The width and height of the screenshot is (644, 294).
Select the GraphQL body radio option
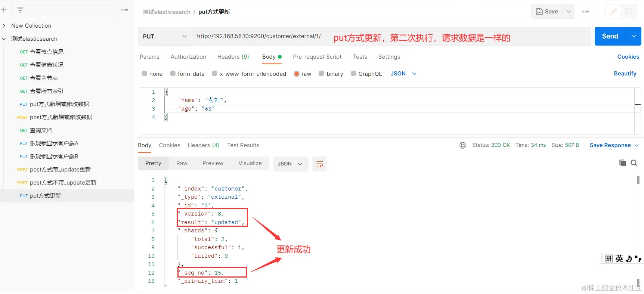[353, 74]
